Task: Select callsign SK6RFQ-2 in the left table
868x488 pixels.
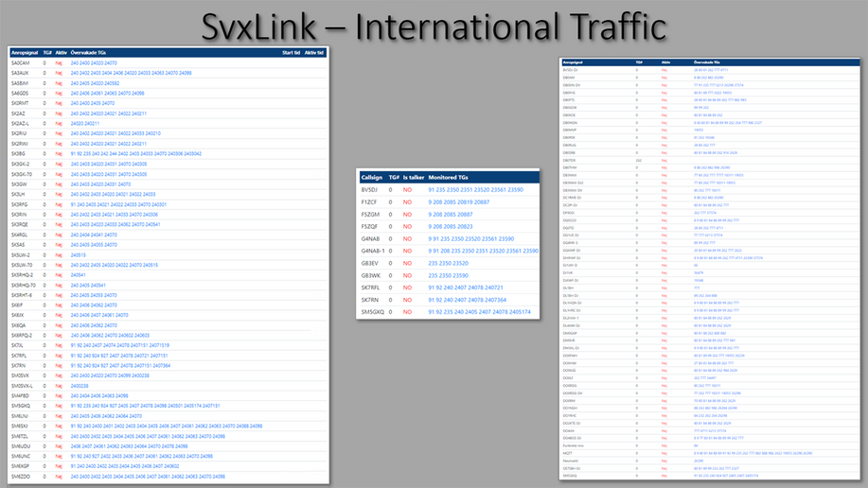Action: coord(22,336)
